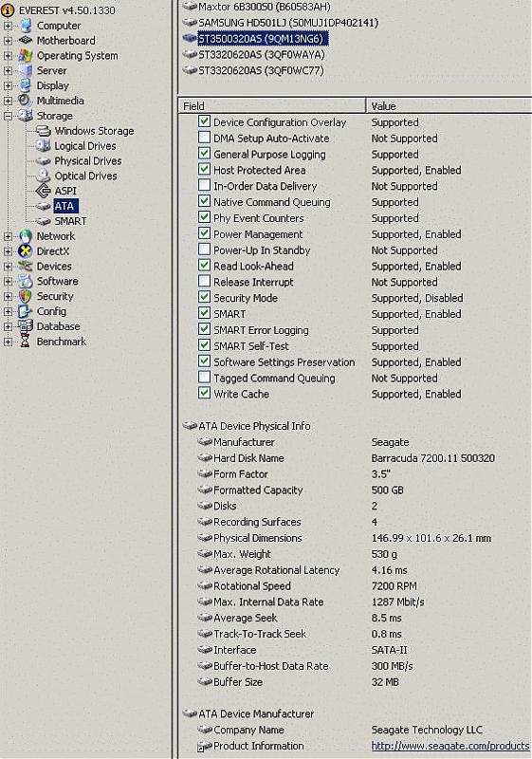532x759 pixels.
Task: Select the Physical Drives icon
Action: point(43,161)
